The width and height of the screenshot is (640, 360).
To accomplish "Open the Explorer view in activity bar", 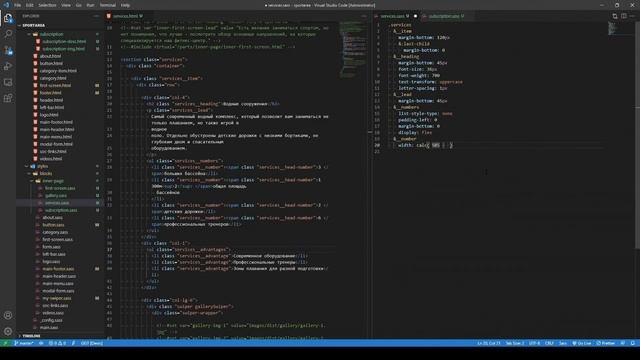I will [8, 18].
